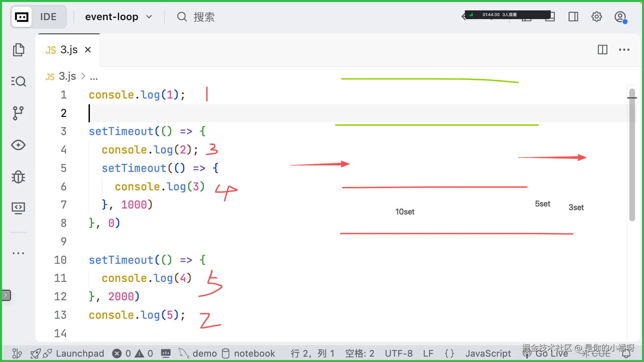Change file encoding UTF-8
Viewport: 644px width, 362px height.
click(398, 353)
